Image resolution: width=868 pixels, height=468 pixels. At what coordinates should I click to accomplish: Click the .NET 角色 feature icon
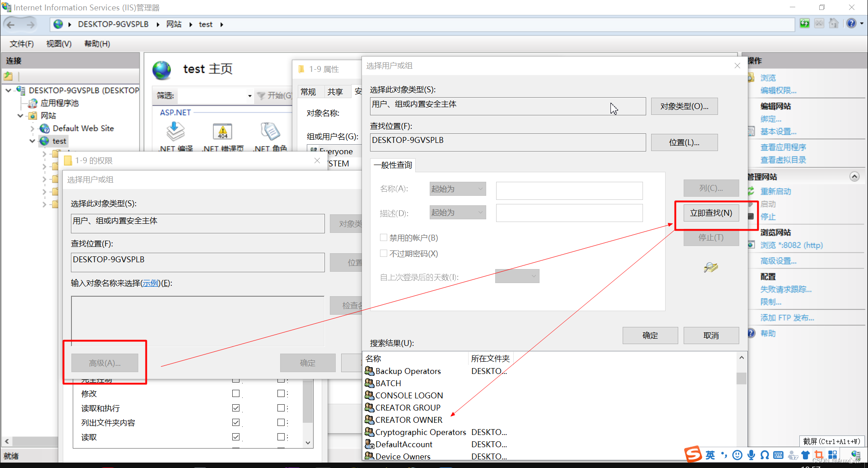coord(270,132)
